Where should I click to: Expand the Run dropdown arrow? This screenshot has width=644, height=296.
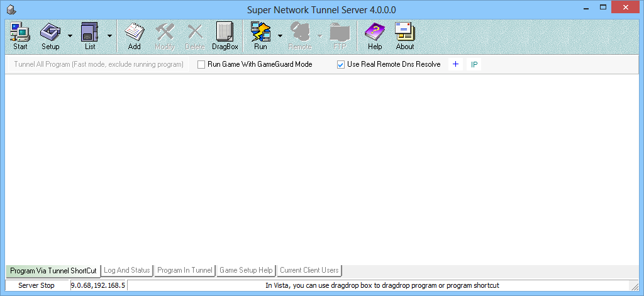280,36
